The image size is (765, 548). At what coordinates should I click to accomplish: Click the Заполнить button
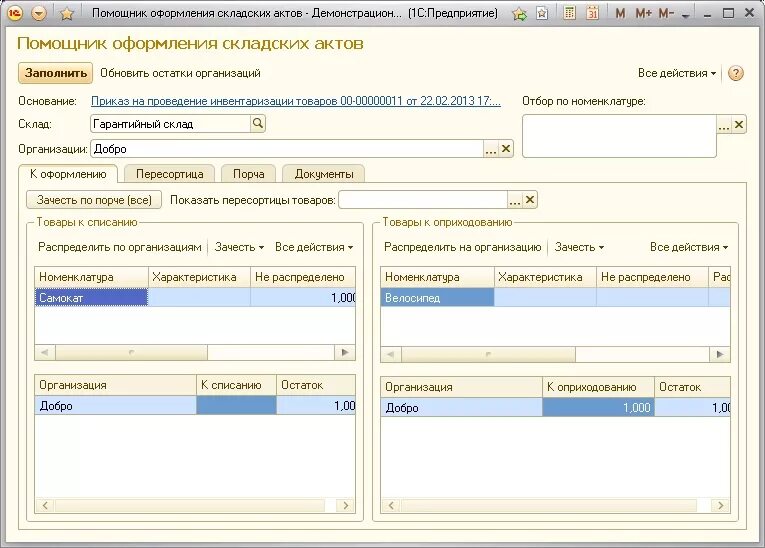pos(56,73)
